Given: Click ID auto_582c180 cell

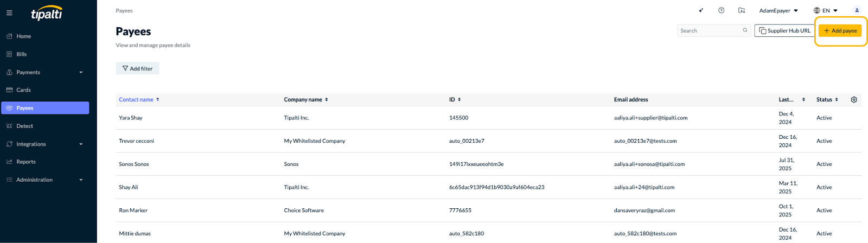Looking at the screenshot, I should coord(467,234).
